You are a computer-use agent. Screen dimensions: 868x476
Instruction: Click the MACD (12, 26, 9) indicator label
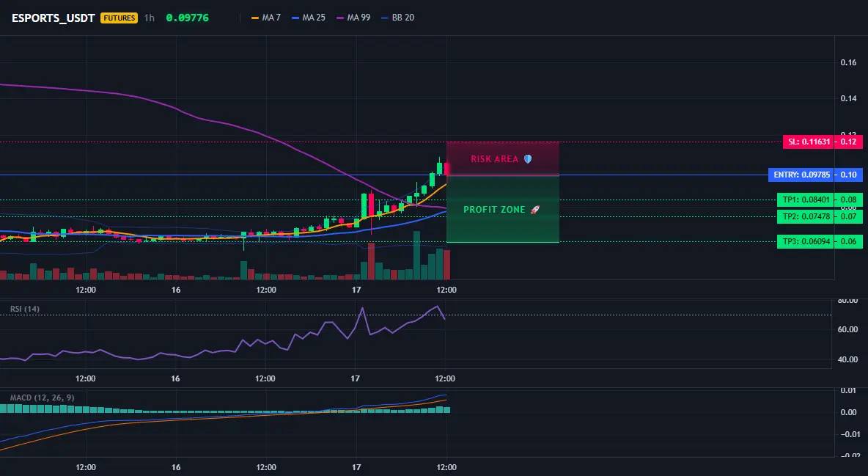point(42,398)
